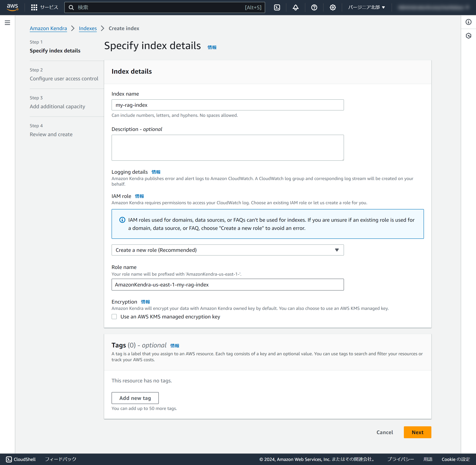Go to Amazon Kendra breadcrumb link
This screenshot has width=476, height=465.
pyautogui.click(x=48, y=28)
